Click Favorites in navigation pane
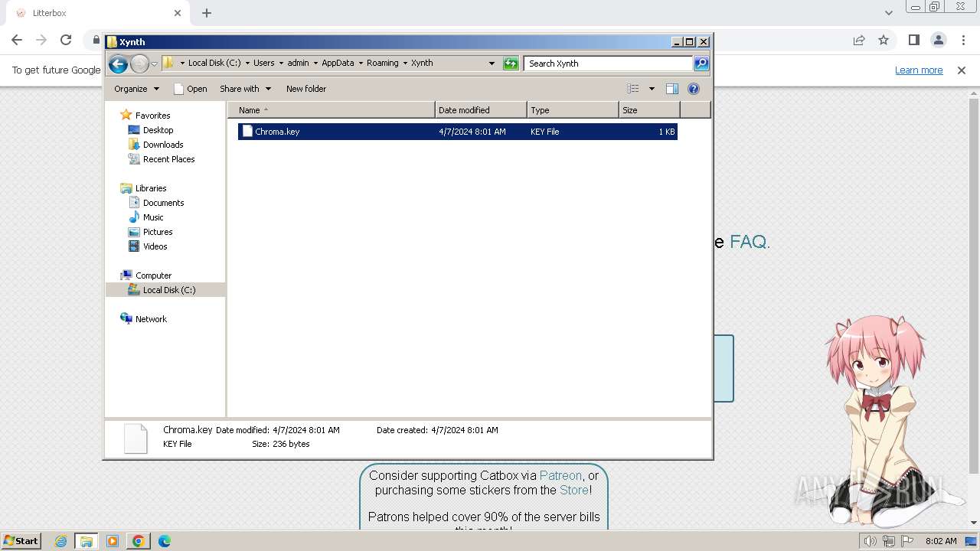The width and height of the screenshot is (980, 551). point(152,116)
